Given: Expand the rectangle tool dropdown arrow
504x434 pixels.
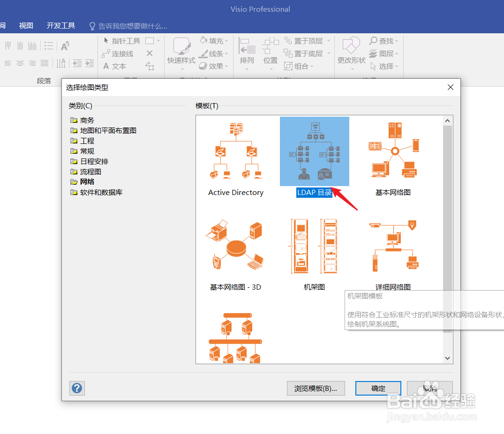Looking at the screenshot, I should click(158, 41).
